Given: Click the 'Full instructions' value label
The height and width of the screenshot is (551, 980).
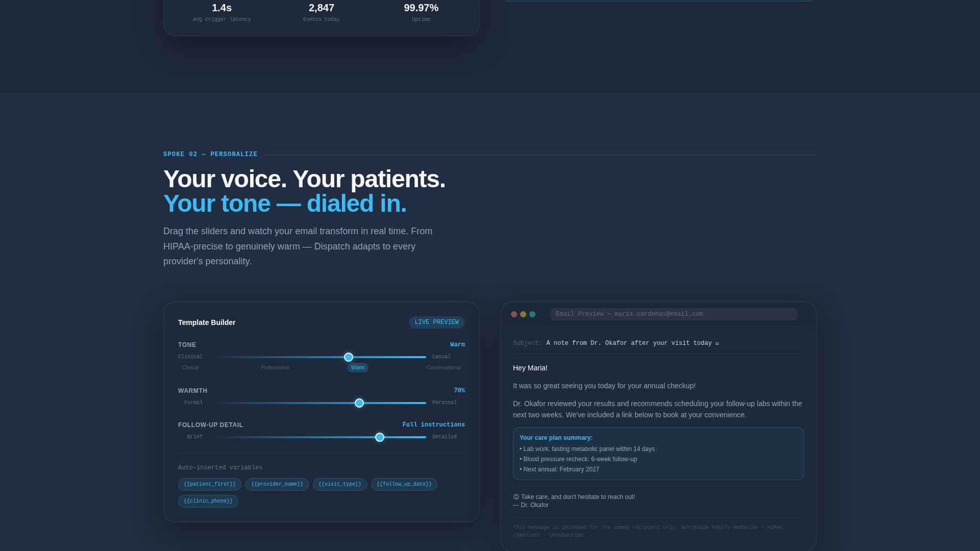Looking at the screenshot, I should coord(433,425).
